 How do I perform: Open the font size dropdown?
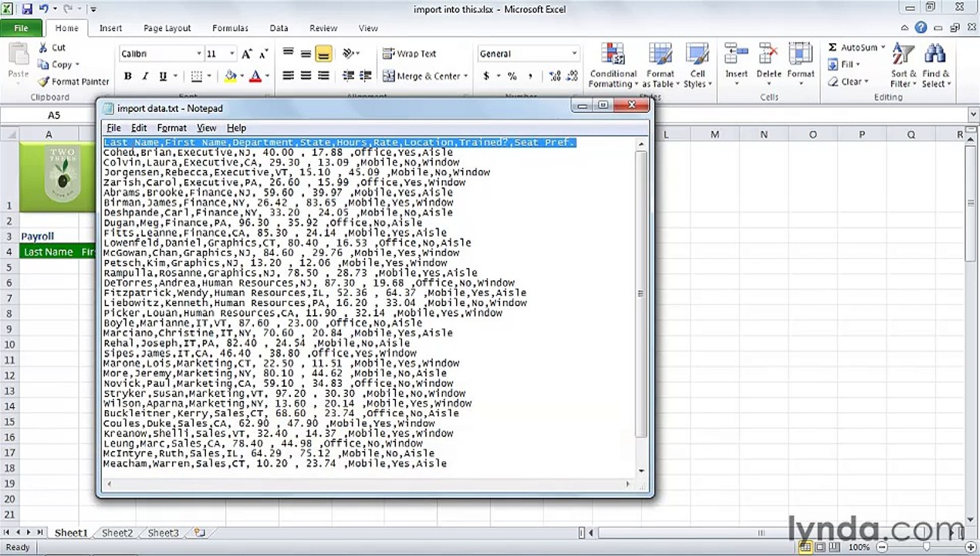[231, 54]
